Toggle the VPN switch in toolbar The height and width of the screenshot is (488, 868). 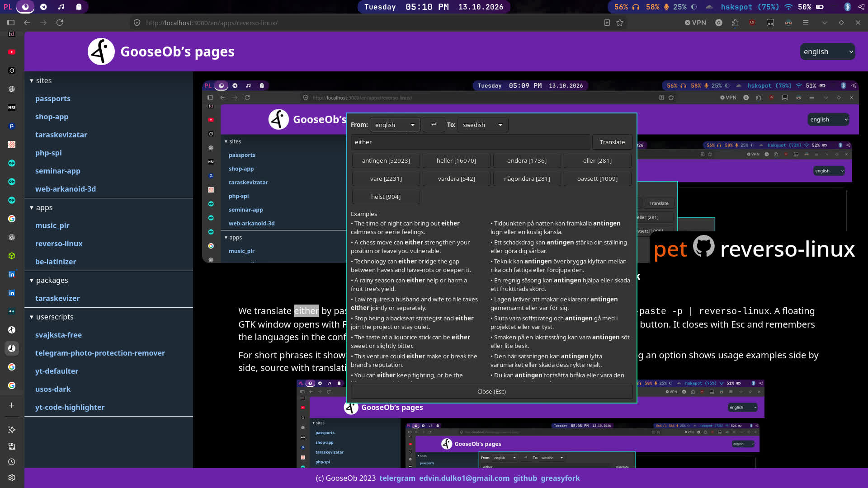[695, 23]
